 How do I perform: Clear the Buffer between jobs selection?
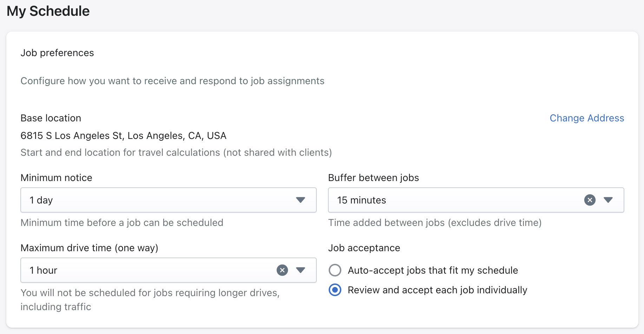[x=590, y=200]
